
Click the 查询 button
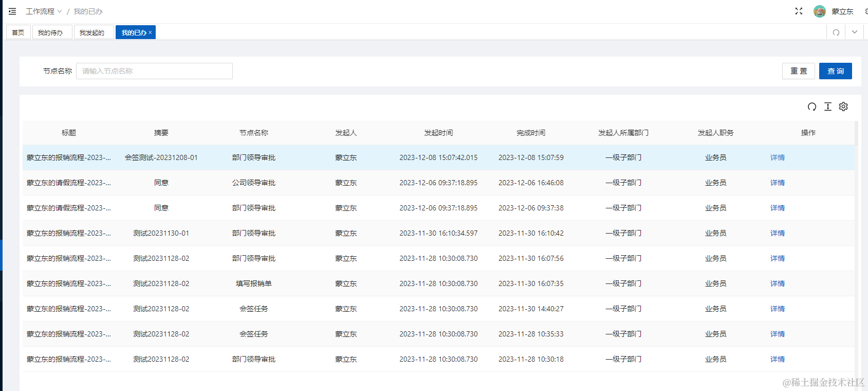(836, 71)
